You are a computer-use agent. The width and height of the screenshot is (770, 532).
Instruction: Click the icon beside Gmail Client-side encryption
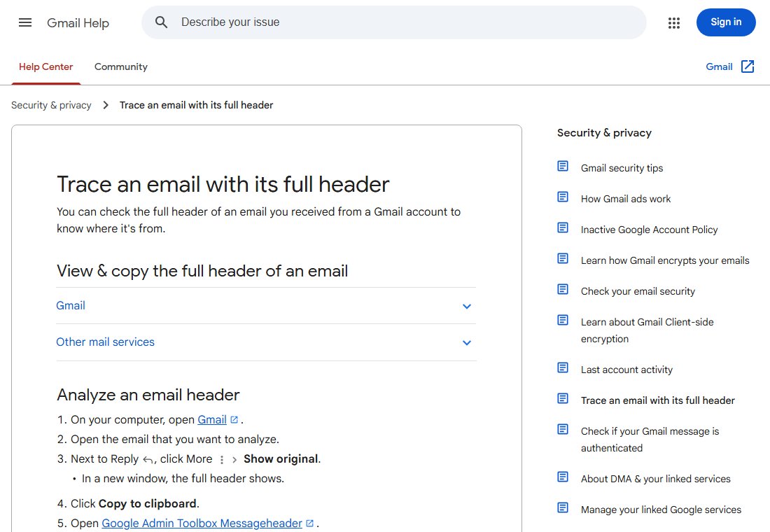point(563,321)
